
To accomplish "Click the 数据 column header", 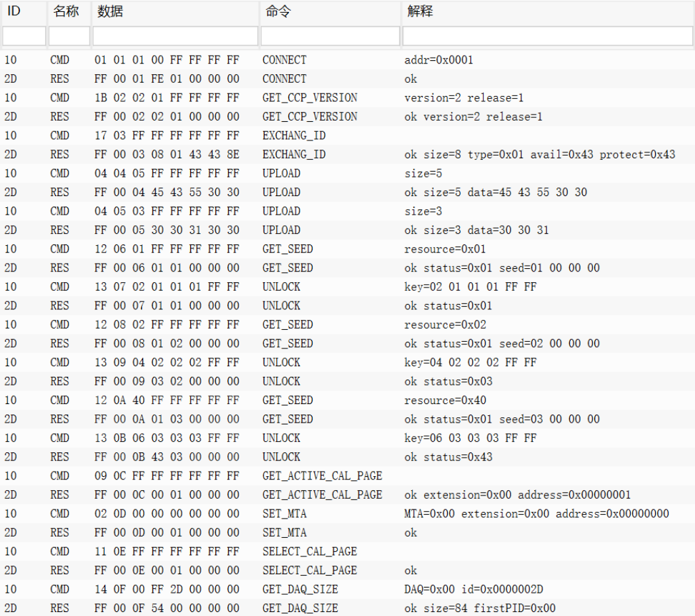I will [110, 11].
